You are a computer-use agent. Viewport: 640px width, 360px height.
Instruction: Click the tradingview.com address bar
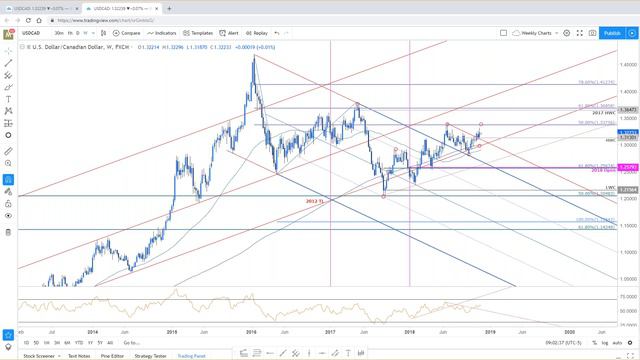[x=105, y=20]
